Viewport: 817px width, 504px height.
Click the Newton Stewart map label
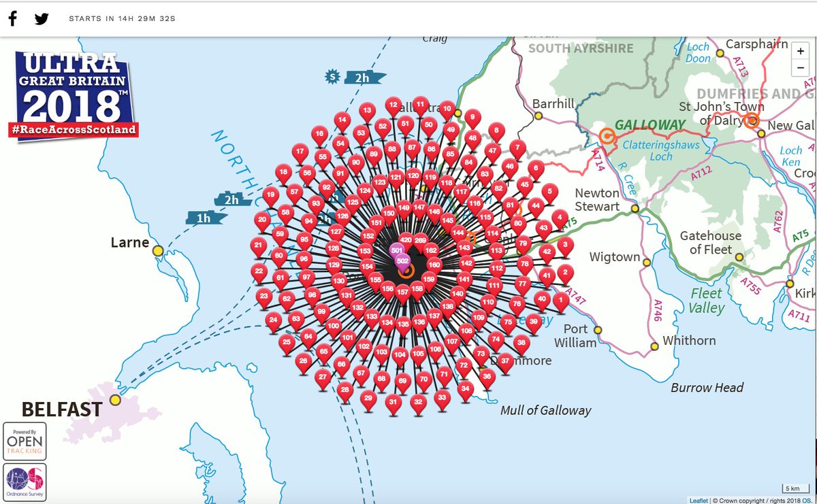(597, 199)
